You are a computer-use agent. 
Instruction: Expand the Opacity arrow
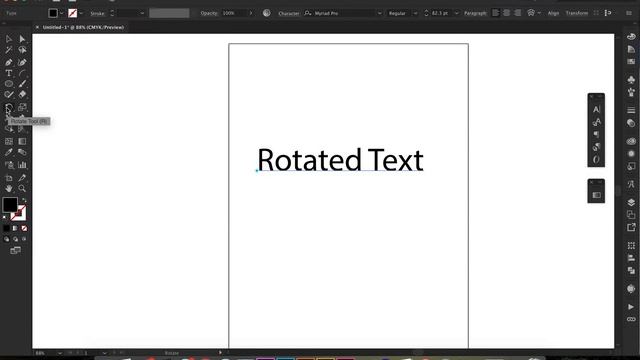coord(251,13)
